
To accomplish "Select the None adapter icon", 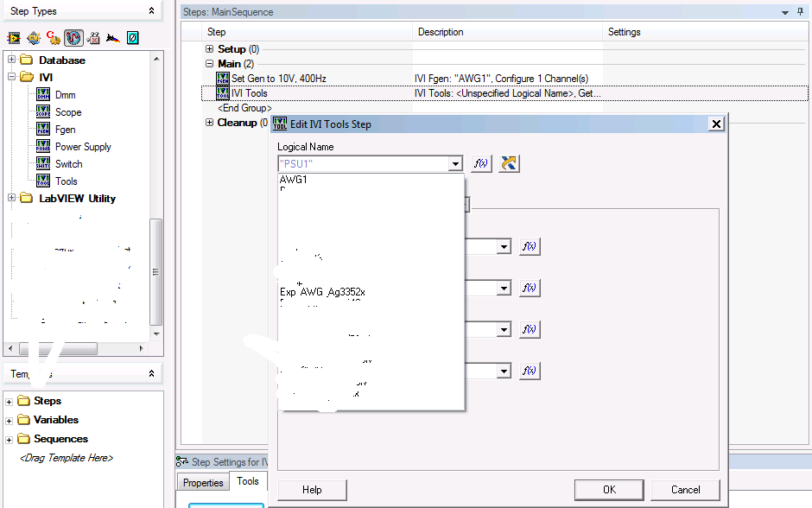I will [132, 38].
